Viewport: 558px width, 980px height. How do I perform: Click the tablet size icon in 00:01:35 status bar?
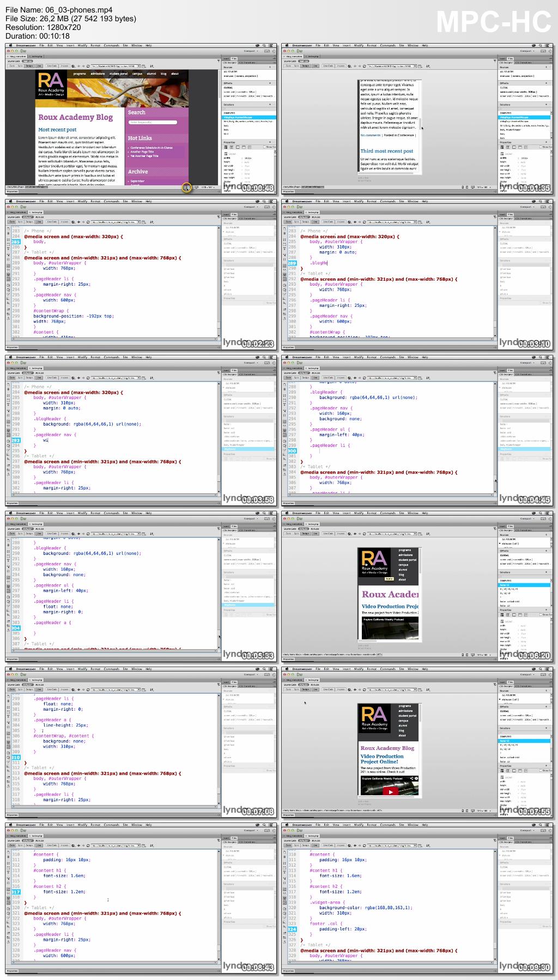(x=468, y=187)
